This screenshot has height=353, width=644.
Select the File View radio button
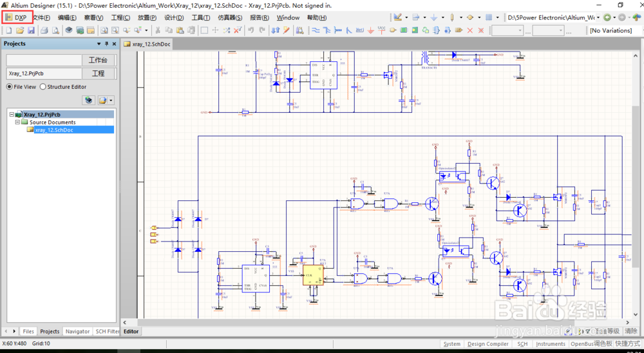[x=10, y=87]
